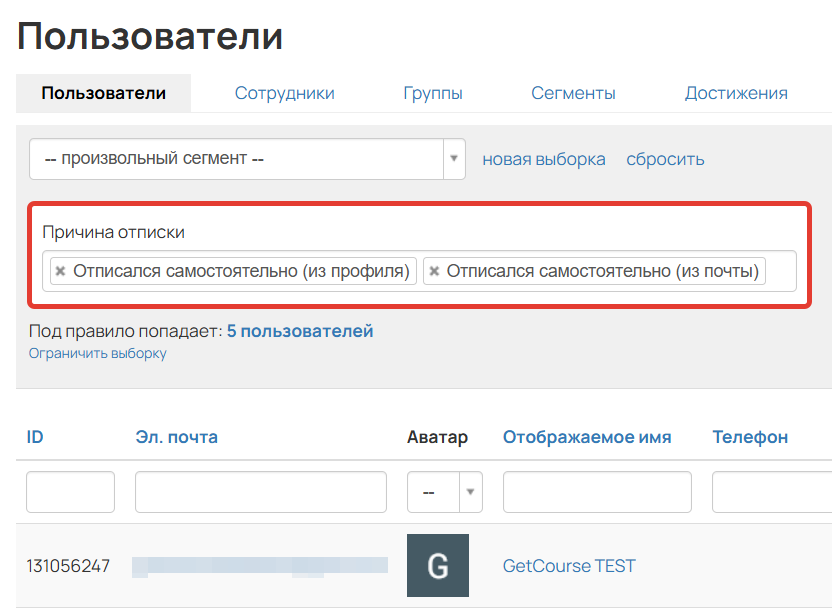The height and width of the screenshot is (612, 832).
Task: Open the Сегменты tab
Action: coord(573,92)
